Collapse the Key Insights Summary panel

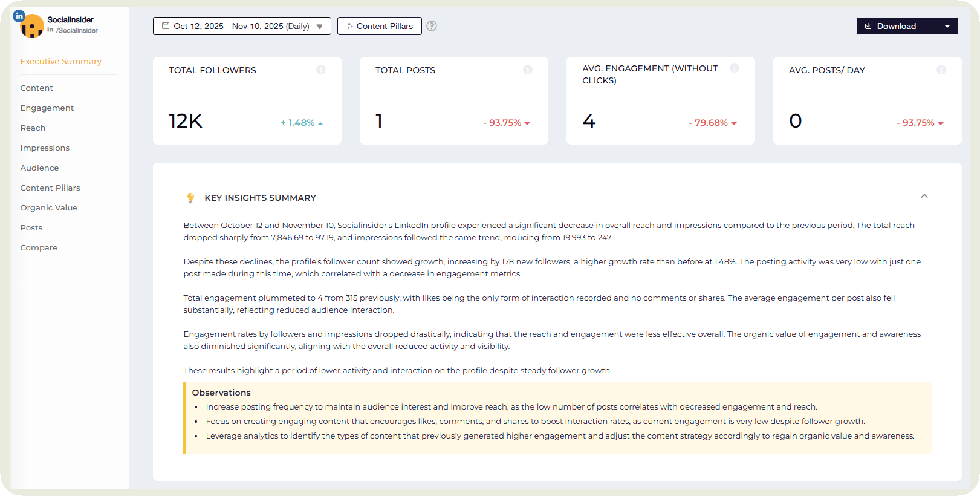coord(924,196)
